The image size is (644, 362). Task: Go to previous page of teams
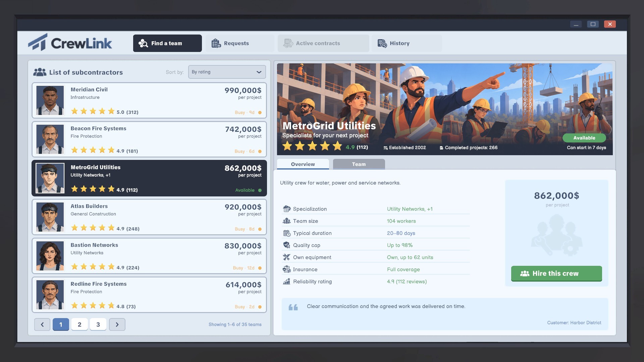[x=42, y=324]
